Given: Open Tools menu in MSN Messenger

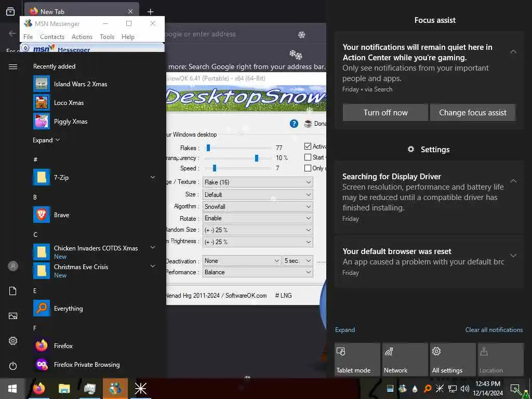Looking at the screenshot, I should pyautogui.click(x=107, y=37).
